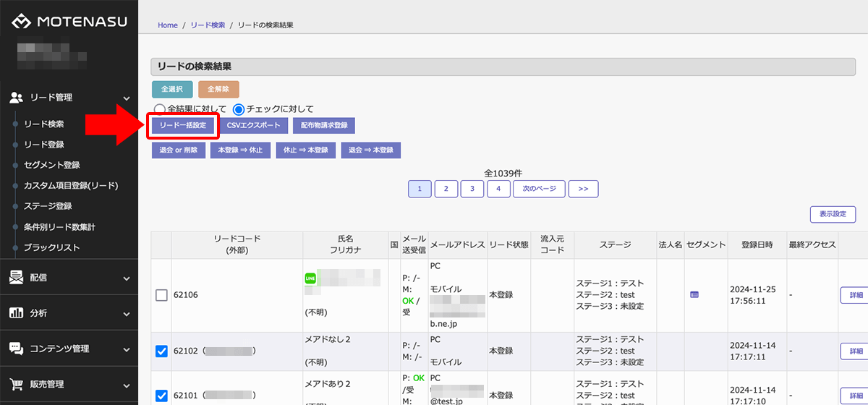868x405 pixels.
Task: Click the 配信 mail icon in sidebar
Action: 16,277
